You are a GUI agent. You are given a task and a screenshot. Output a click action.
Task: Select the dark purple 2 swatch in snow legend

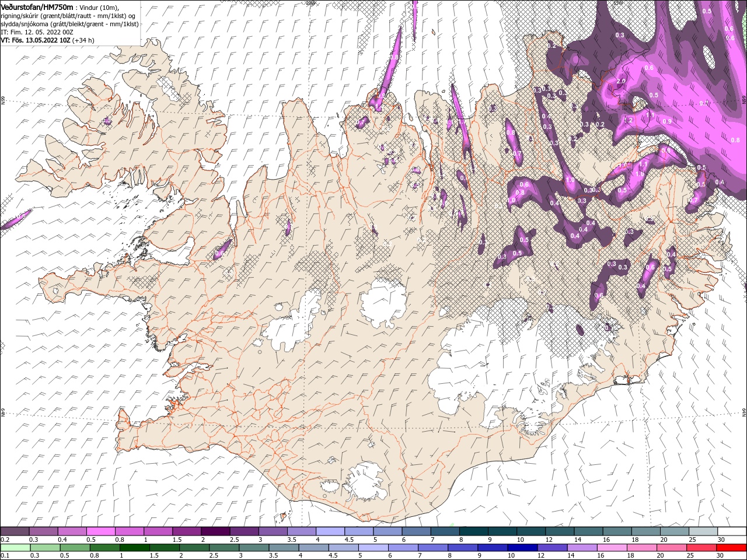(215, 531)
